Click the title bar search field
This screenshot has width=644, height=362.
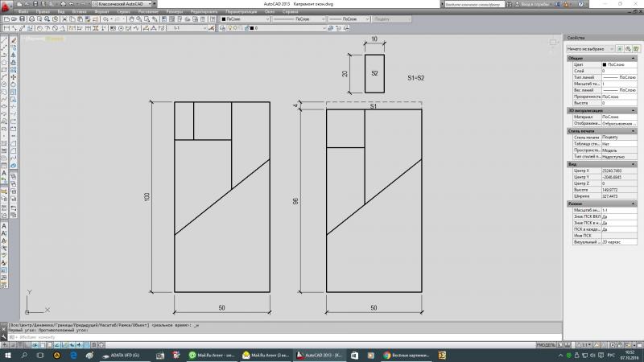(474, 4)
